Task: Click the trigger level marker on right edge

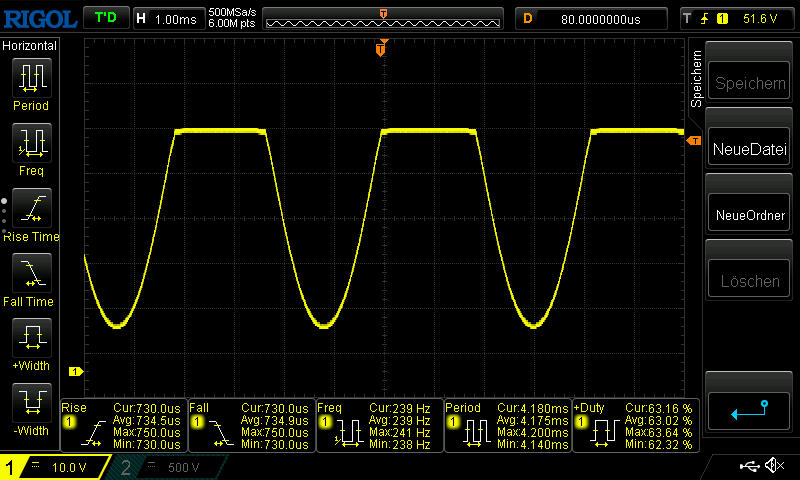Action: point(694,140)
